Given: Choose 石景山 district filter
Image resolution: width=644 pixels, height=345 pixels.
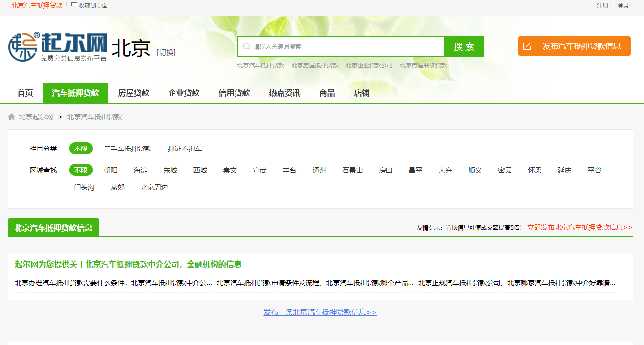Looking at the screenshot, I should 353,170.
